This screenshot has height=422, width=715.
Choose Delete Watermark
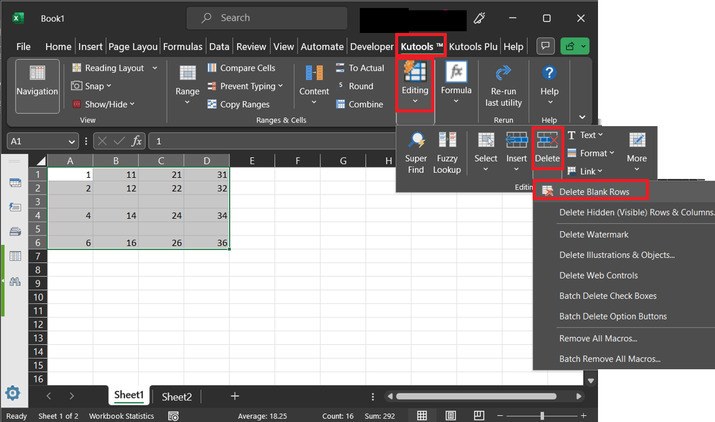tap(594, 234)
